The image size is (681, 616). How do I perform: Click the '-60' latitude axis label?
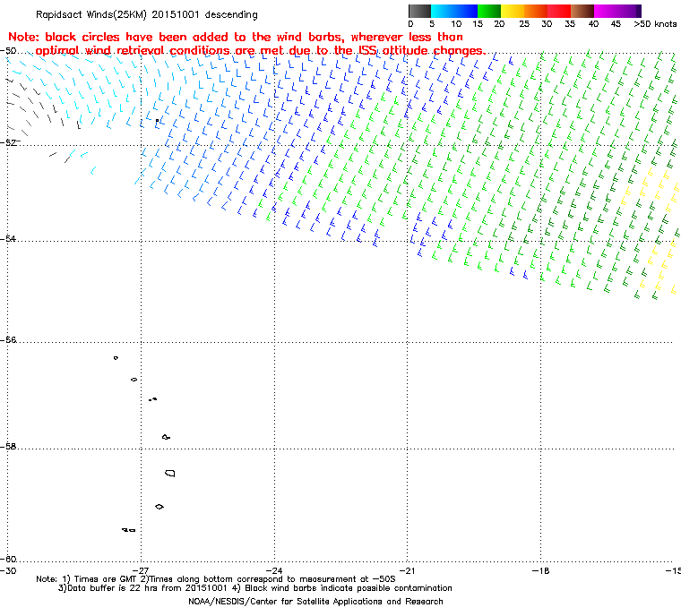(8, 559)
